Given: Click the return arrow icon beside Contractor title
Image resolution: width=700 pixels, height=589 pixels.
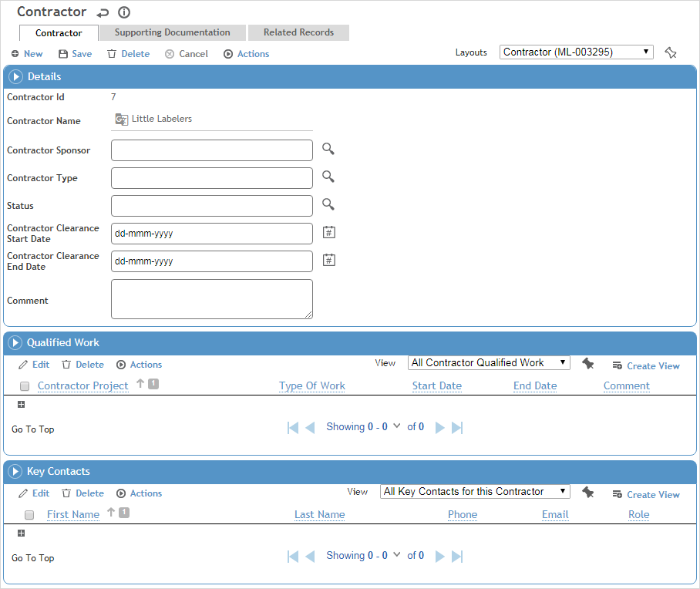Looking at the screenshot, I should point(103,13).
